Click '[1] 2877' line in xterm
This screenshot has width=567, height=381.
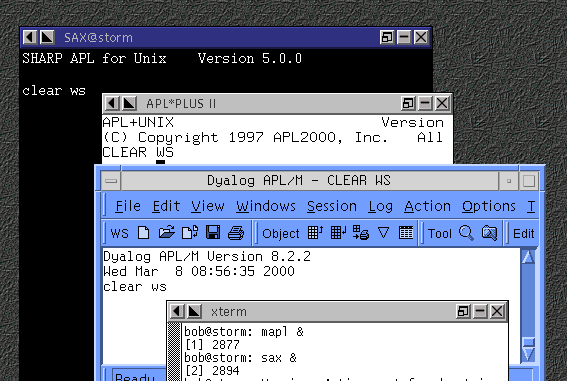point(212,345)
